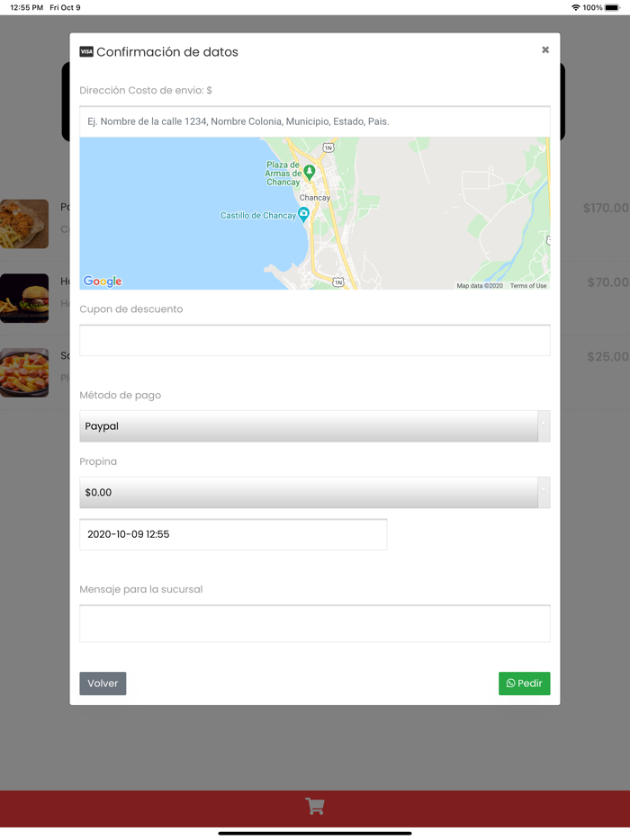Focus the Mensaje para la sucursal textbox
The image size is (630, 840).
click(x=314, y=623)
